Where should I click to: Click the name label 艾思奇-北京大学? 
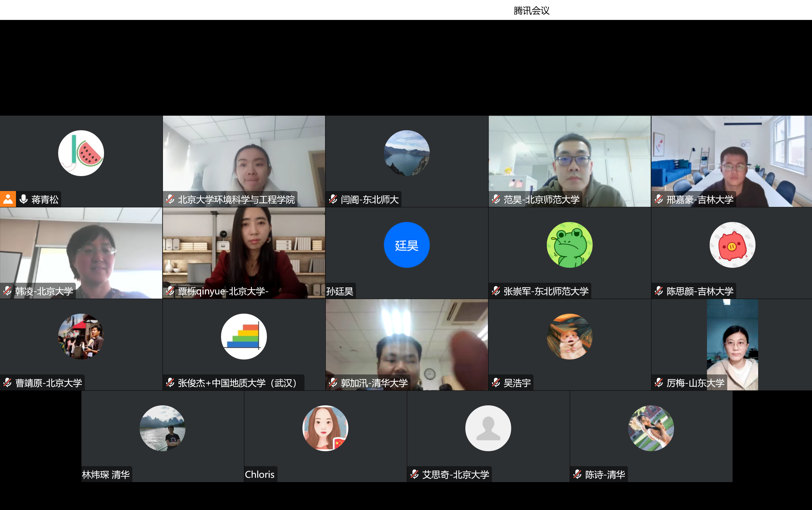[456, 474]
